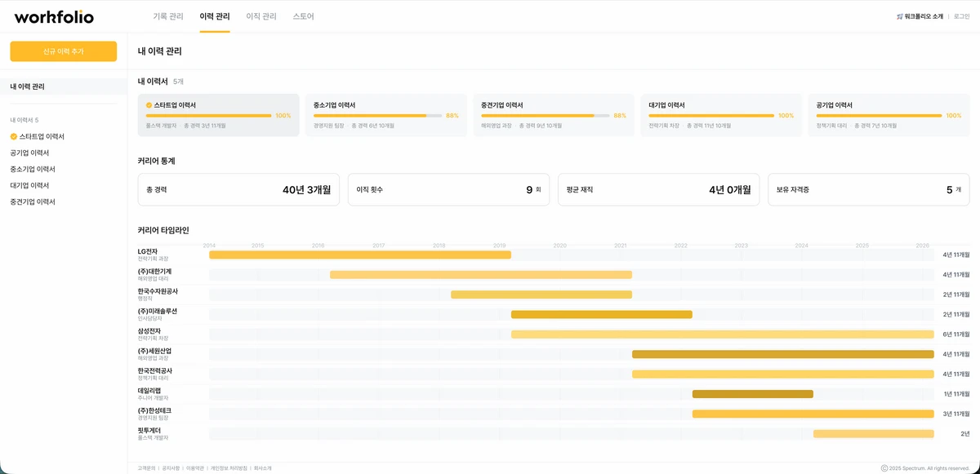This screenshot has height=474, width=980.
Task: Click the 6년 11개월 duration text
Action: (956, 334)
